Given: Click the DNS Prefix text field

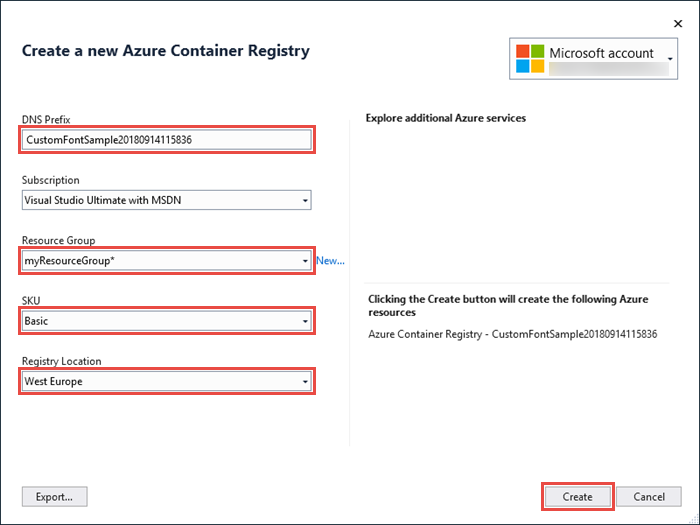Looking at the screenshot, I should click(167, 140).
